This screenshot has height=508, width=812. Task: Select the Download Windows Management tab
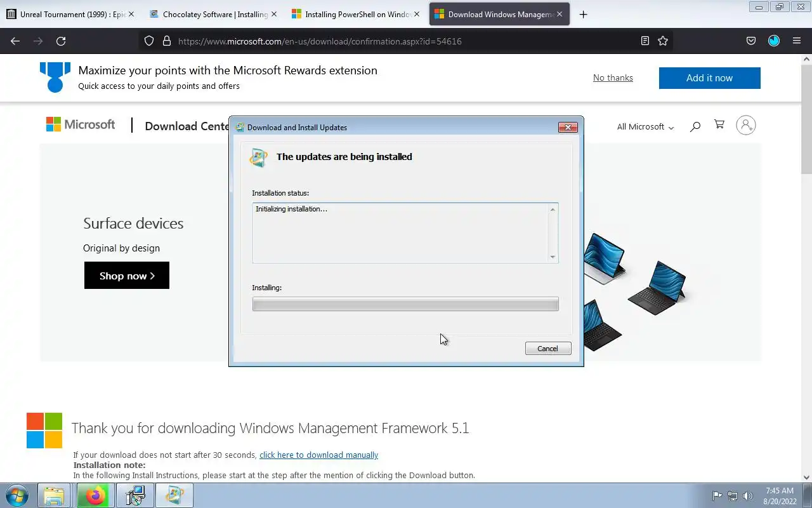point(499,14)
